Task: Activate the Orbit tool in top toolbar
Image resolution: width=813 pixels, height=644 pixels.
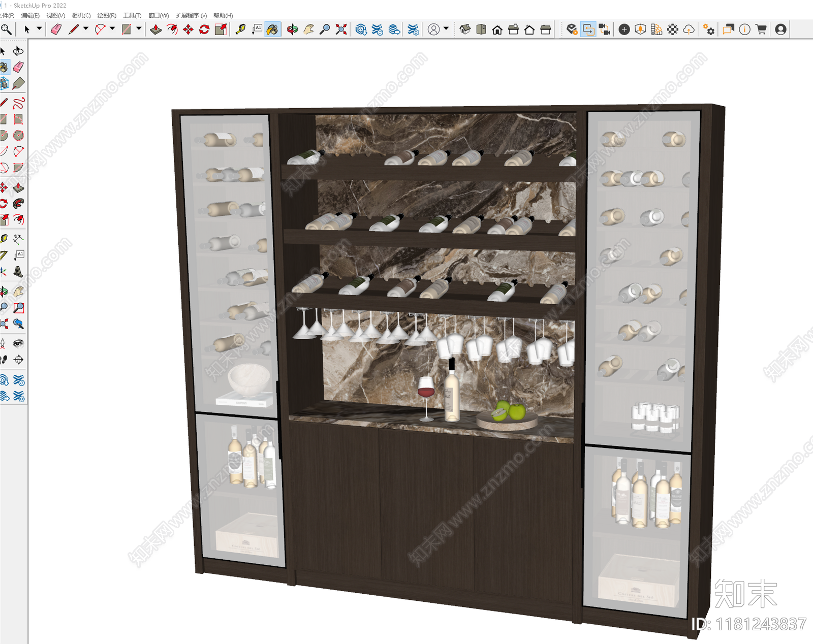Action: coord(293,29)
